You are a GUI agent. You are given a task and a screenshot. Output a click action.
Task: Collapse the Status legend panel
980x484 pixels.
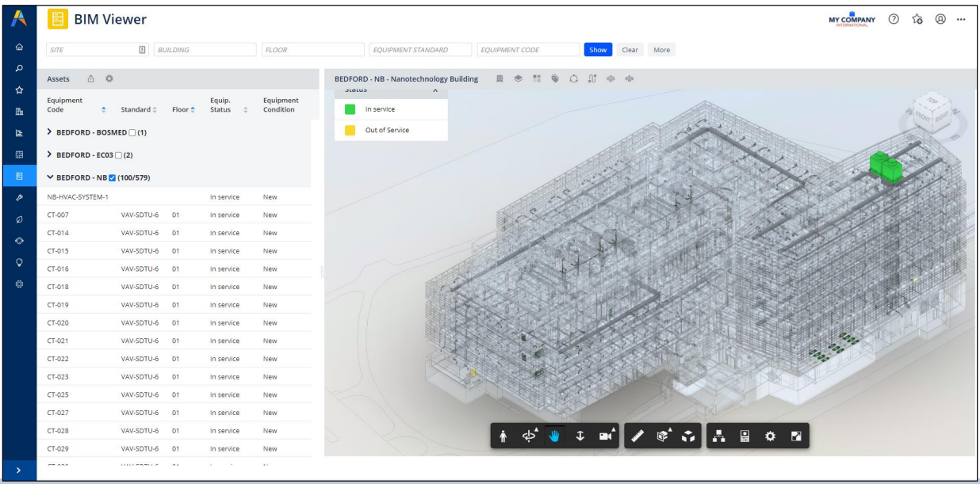click(434, 90)
